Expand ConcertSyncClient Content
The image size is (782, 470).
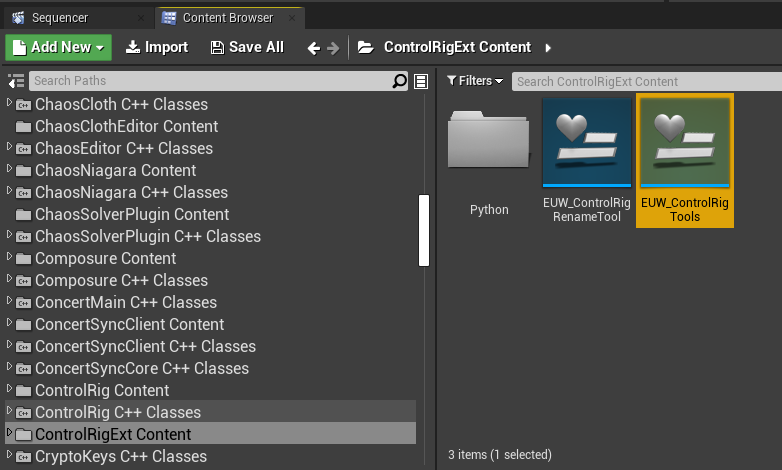pyautogui.click(x=9, y=322)
